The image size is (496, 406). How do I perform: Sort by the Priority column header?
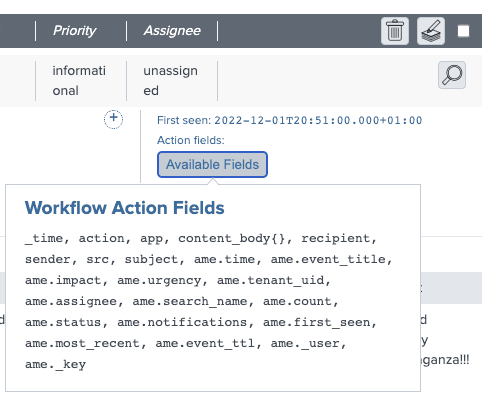(x=74, y=31)
